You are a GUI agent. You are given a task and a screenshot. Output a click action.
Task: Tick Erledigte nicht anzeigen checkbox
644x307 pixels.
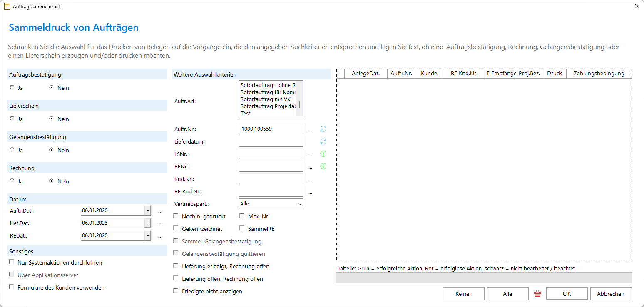(176, 291)
